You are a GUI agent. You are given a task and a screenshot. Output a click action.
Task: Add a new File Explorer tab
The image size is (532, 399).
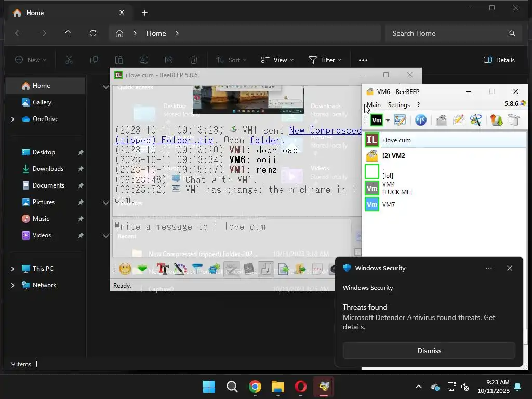click(144, 13)
